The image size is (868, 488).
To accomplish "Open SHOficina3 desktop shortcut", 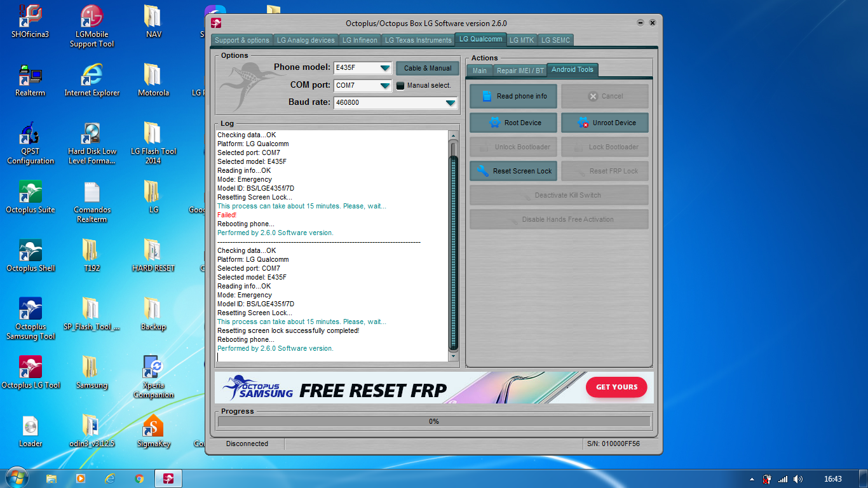I will pyautogui.click(x=30, y=21).
